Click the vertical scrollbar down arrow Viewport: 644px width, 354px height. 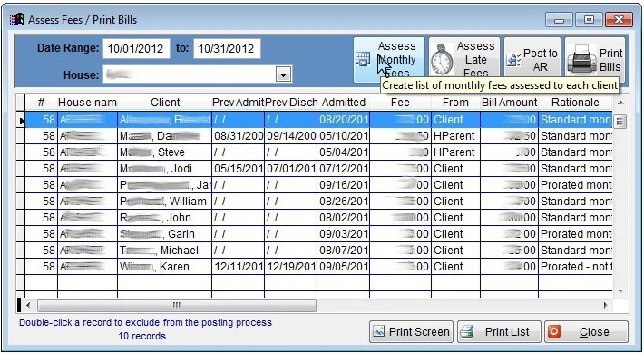coord(620,290)
